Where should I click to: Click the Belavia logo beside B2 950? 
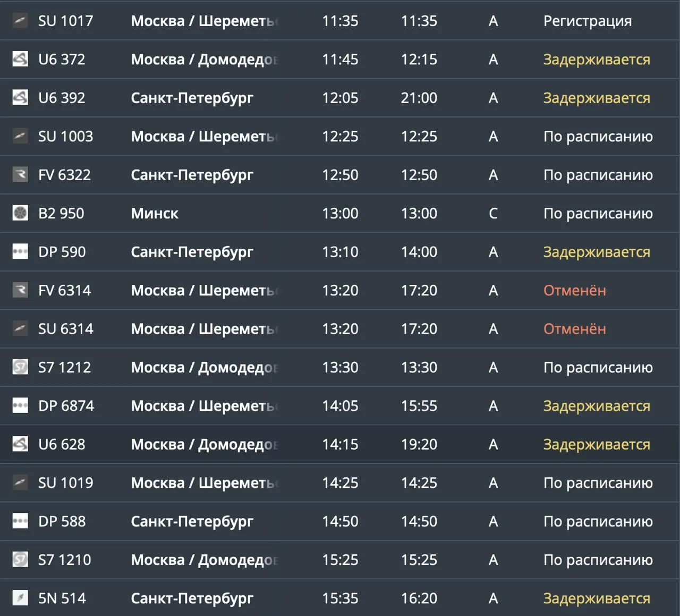(x=20, y=213)
